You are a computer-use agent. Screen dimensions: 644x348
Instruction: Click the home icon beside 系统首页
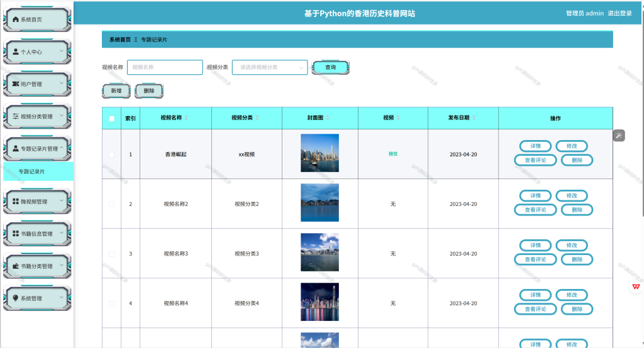click(16, 19)
